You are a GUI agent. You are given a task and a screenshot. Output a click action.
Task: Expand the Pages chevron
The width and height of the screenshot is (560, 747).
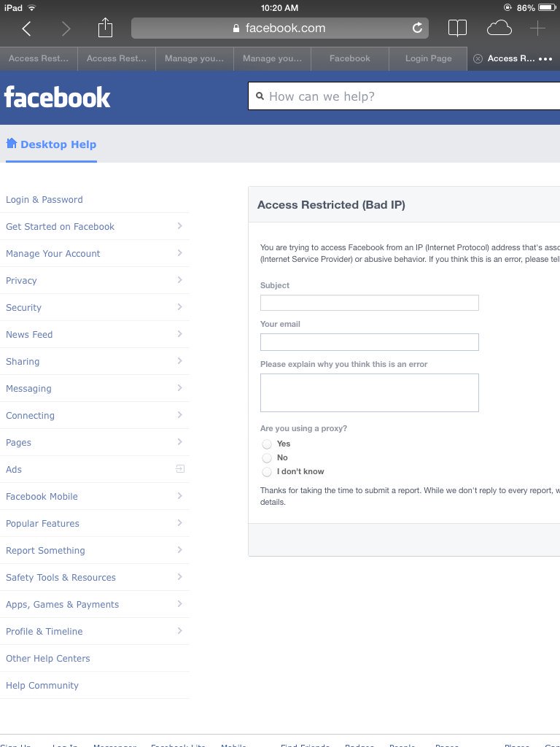(x=179, y=441)
